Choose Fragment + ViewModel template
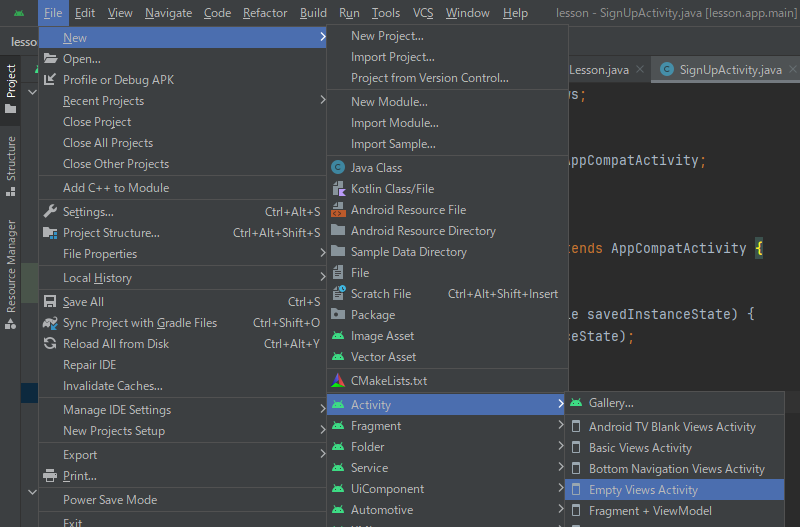This screenshot has height=527, width=800. click(x=674, y=511)
